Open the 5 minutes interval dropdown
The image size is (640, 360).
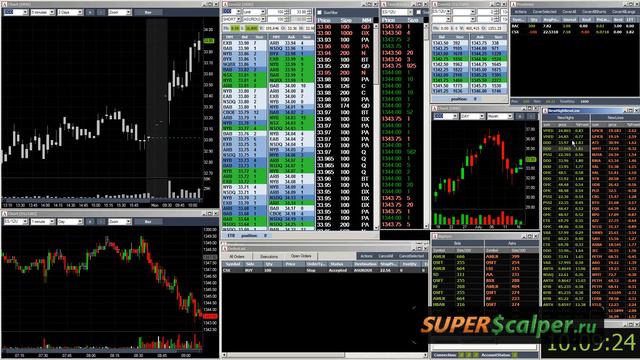43,12
